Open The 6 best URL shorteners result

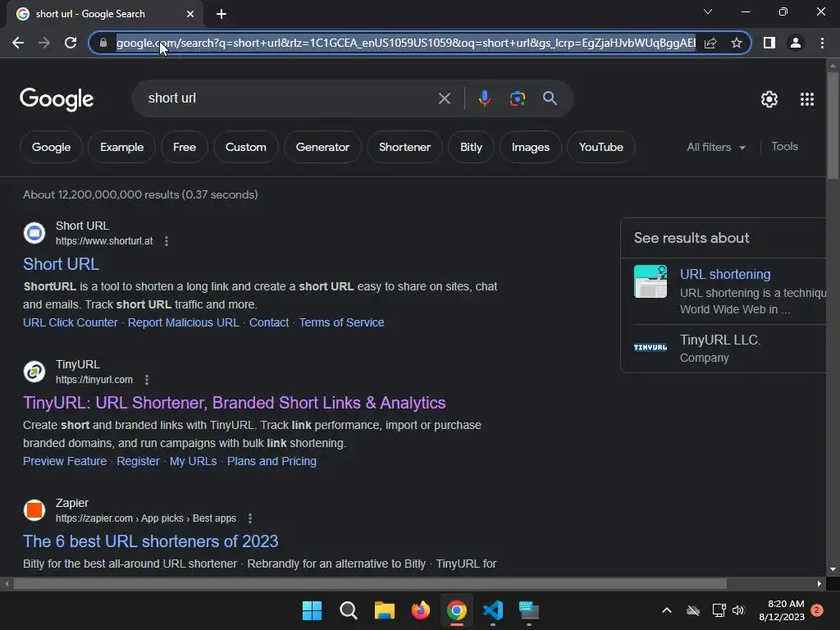click(x=151, y=541)
